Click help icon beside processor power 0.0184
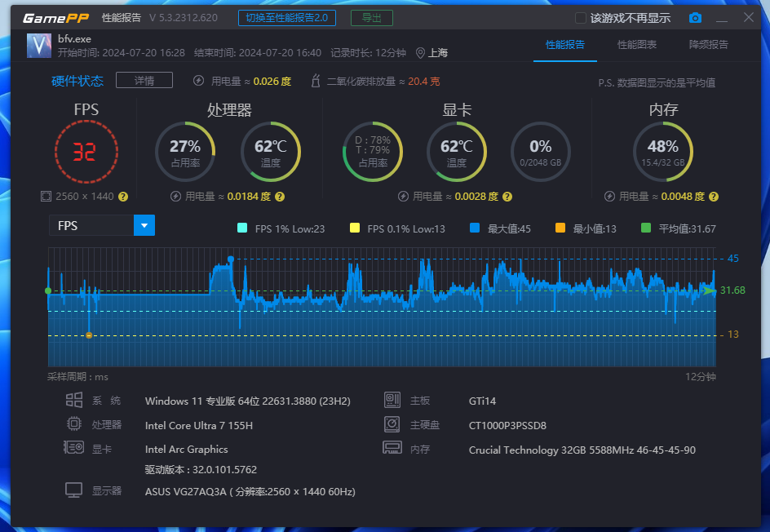 (279, 197)
